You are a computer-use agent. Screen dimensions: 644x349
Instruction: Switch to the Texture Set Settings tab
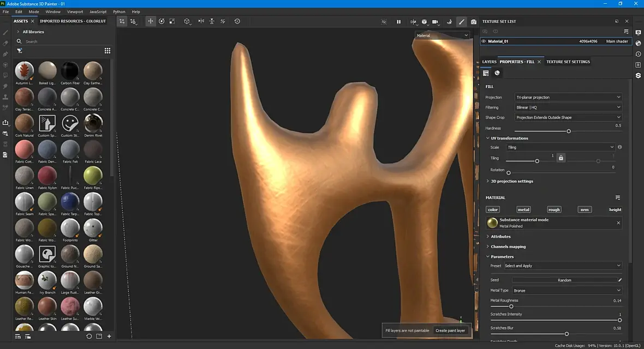tap(568, 62)
